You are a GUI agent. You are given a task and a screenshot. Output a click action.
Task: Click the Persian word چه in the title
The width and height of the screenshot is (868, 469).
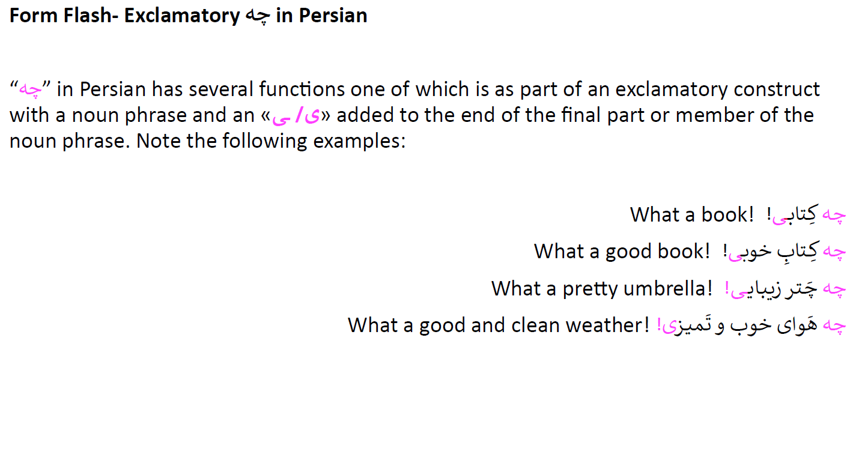[x=258, y=16]
